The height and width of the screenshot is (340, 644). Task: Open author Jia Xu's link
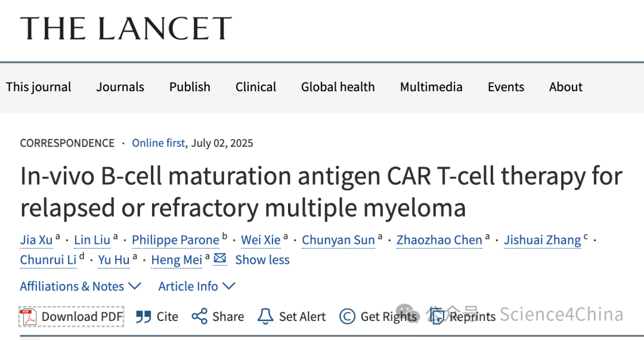tap(36, 240)
